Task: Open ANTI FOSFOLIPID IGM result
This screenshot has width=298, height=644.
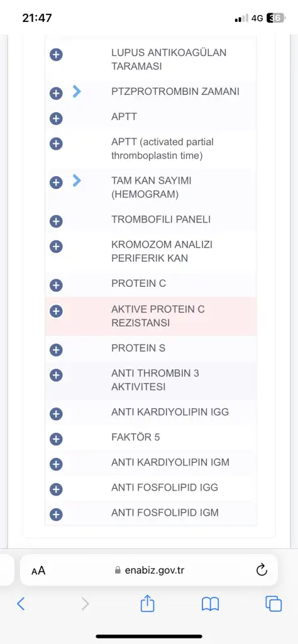Action: pyautogui.click(x=151, y=513)
